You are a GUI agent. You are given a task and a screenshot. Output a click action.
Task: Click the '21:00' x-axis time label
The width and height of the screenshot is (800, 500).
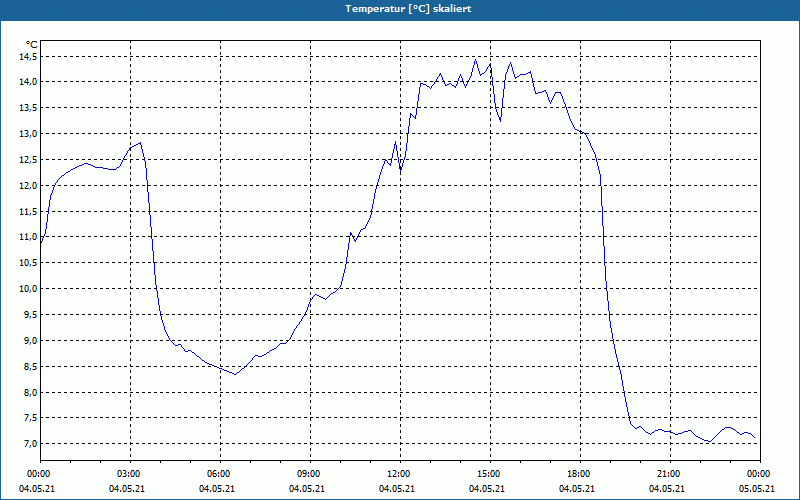669,474
